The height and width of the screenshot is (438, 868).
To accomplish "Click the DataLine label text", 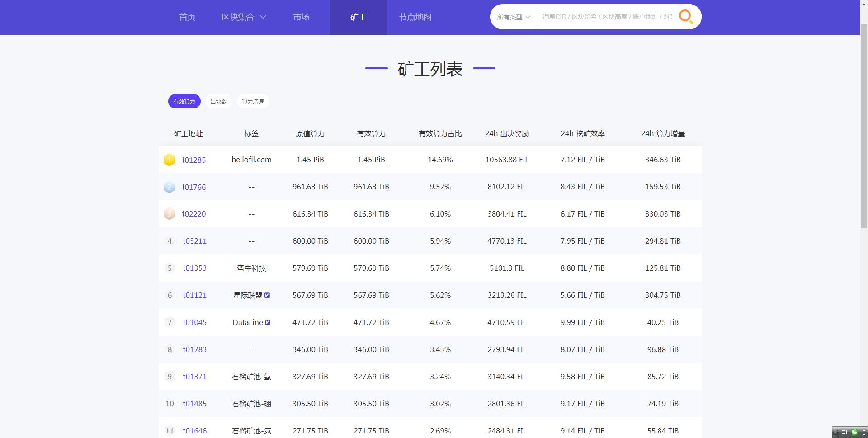I will point(248,322).
